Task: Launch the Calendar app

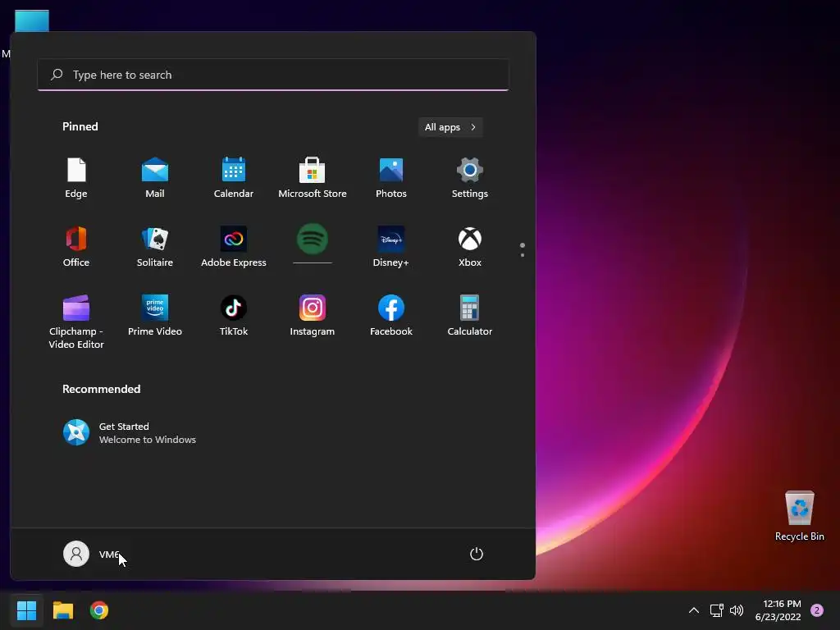Action: coord(234,178)
